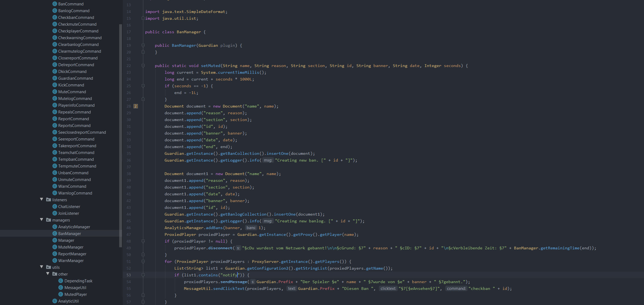The width and height of the screenshot is (644, 305).
Task: Click the KickCommand class icon
Action: pos(55,85)
